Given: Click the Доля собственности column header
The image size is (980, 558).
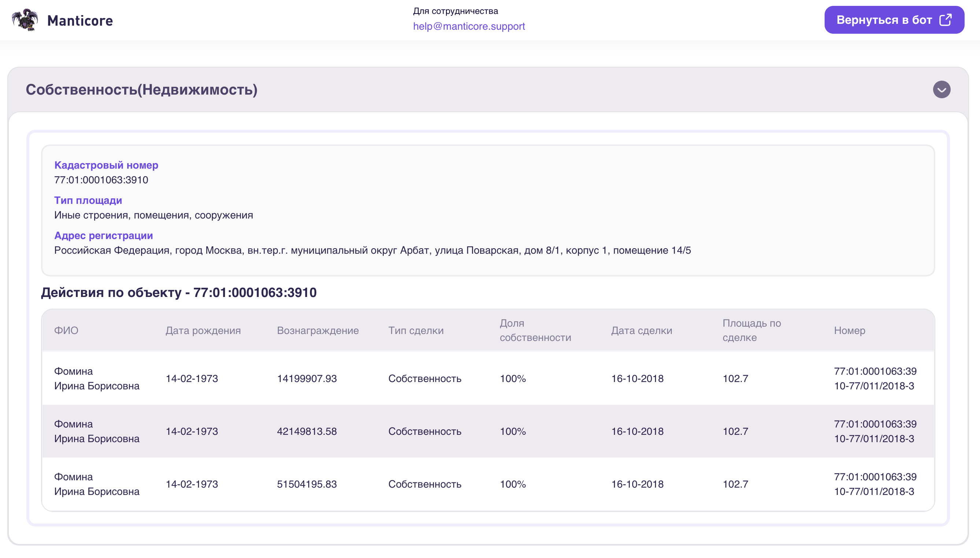Looking at the screenshot, I should point(535,330).
